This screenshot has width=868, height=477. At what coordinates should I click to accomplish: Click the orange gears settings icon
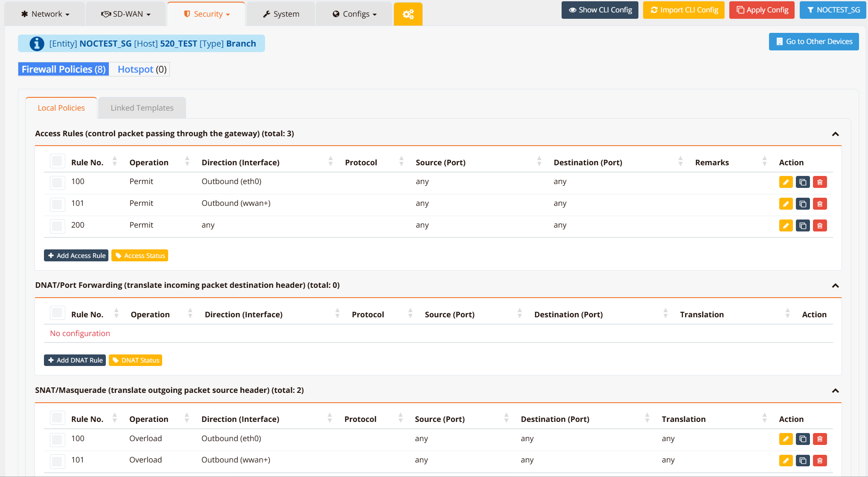click(x=408, y=15)
